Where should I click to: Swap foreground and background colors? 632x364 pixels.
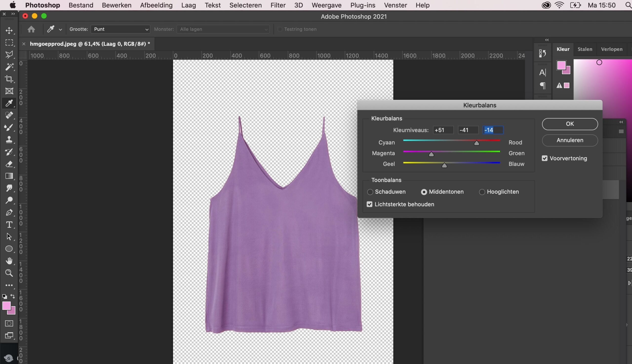click(x=13, y=296)
